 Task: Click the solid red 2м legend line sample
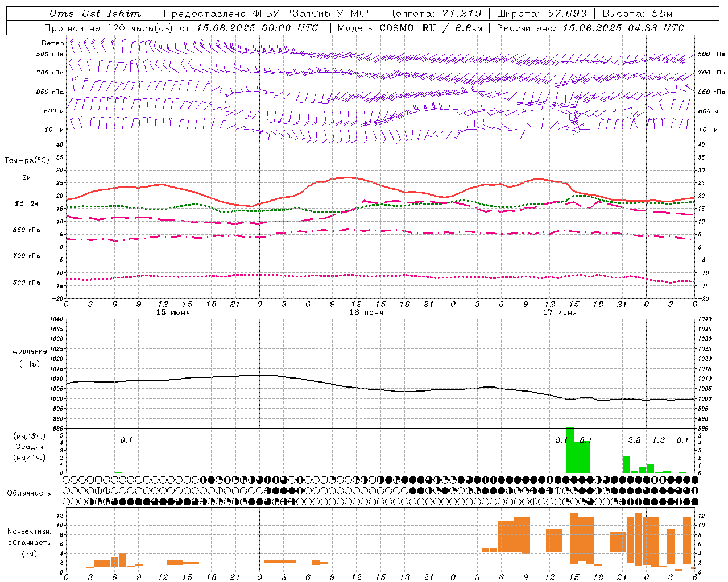coord(26,184)
